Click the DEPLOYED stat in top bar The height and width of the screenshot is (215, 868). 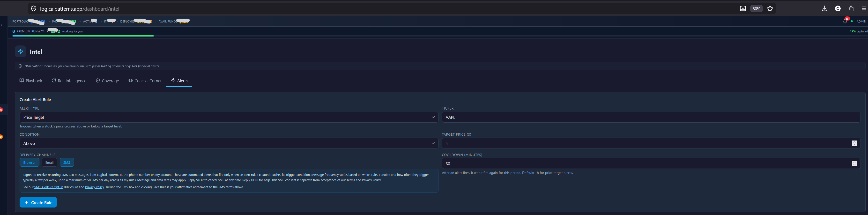[x=136, y=21]
